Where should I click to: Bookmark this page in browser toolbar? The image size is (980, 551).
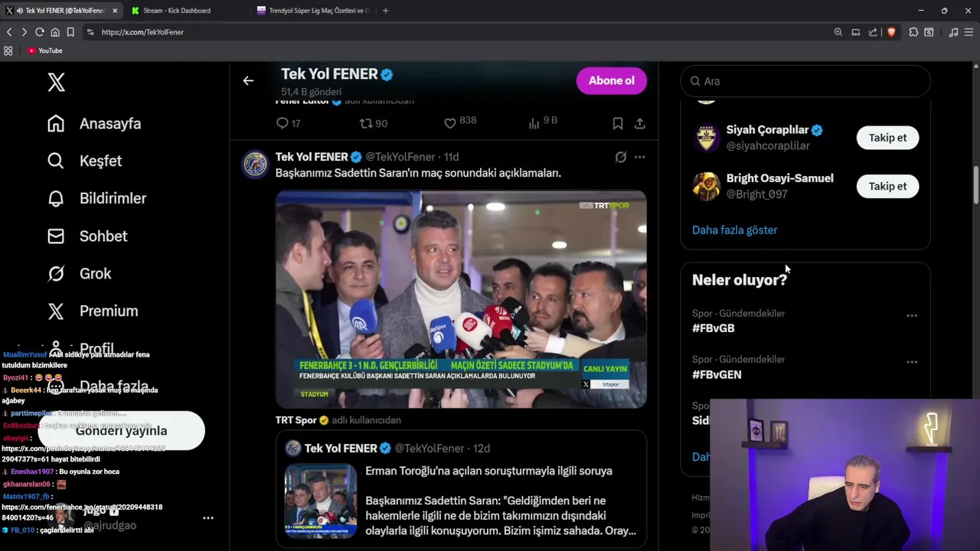pyautogui.click(x=70, y=32)
